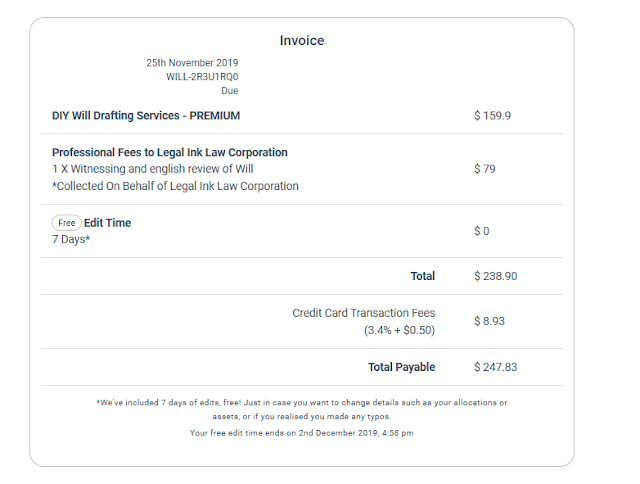Screen dimensions: 640x484
Task: Click the $ 79 fee amount
Action: (484, 169)
